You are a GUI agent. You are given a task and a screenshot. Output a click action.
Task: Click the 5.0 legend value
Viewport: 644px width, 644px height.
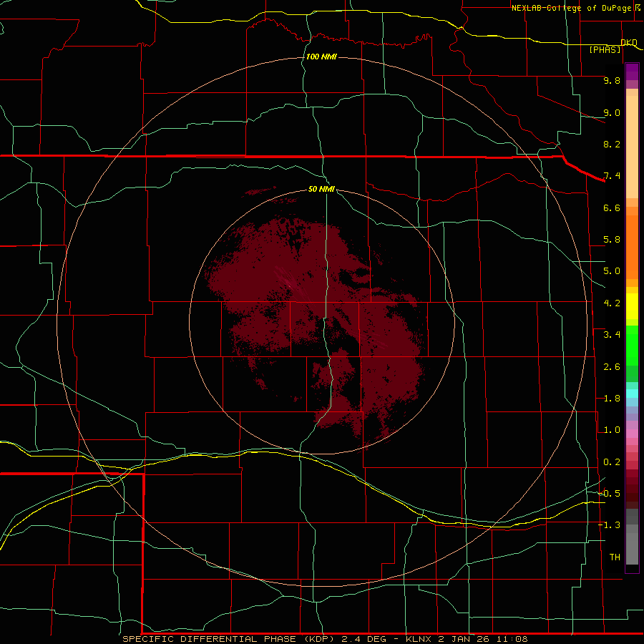(612, 271)
